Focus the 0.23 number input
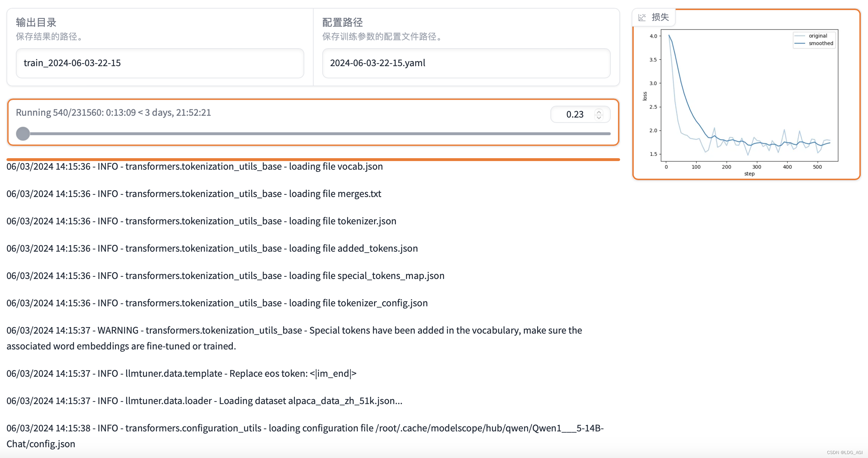The width and height of the screenshot is (868, 458). pos(574,114)
